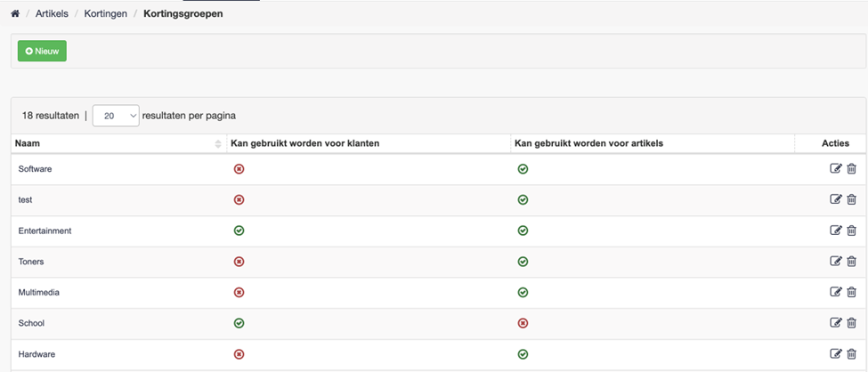Click green artikels check for Hardware

click(523, 353)
